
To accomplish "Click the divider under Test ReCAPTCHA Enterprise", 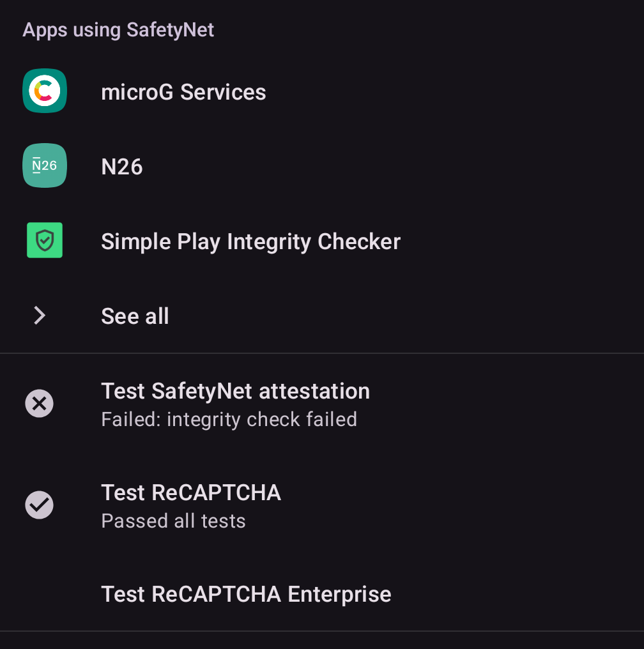I will tap(322, 631).
